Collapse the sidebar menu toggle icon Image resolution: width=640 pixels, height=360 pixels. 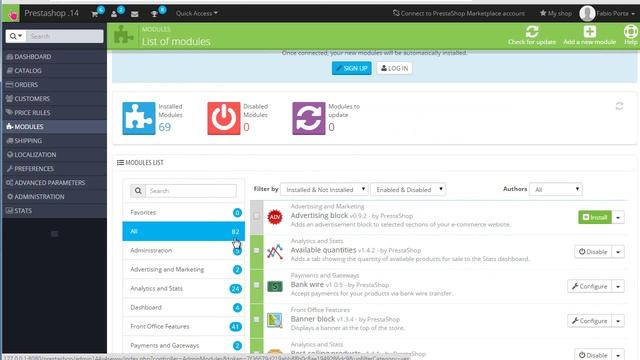[x=54, y=234]
